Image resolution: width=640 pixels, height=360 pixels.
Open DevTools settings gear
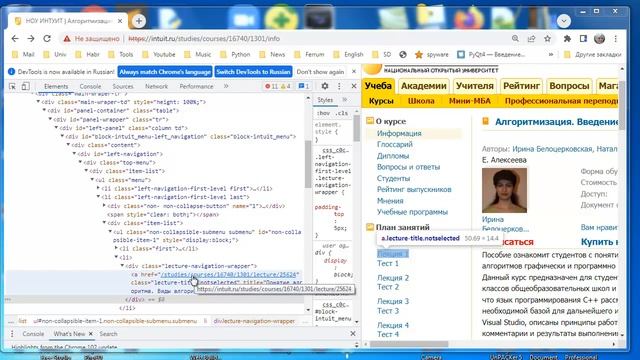324,86
